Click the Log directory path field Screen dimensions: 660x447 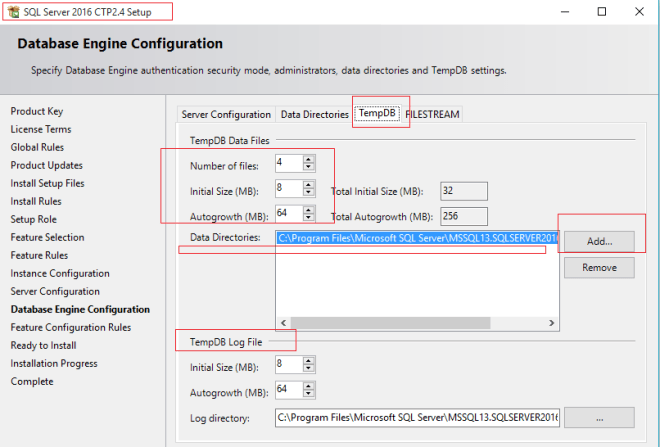(418, 418)
